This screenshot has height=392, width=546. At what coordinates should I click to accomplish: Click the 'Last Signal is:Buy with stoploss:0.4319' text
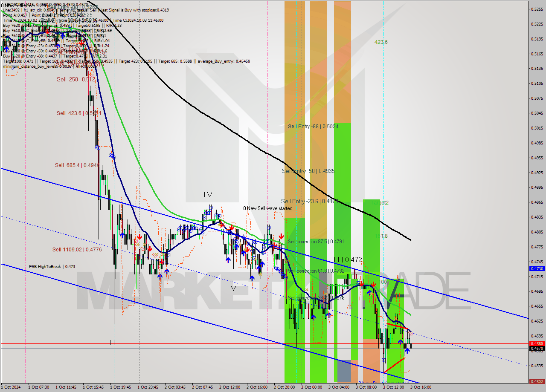[x=134, y=10]
